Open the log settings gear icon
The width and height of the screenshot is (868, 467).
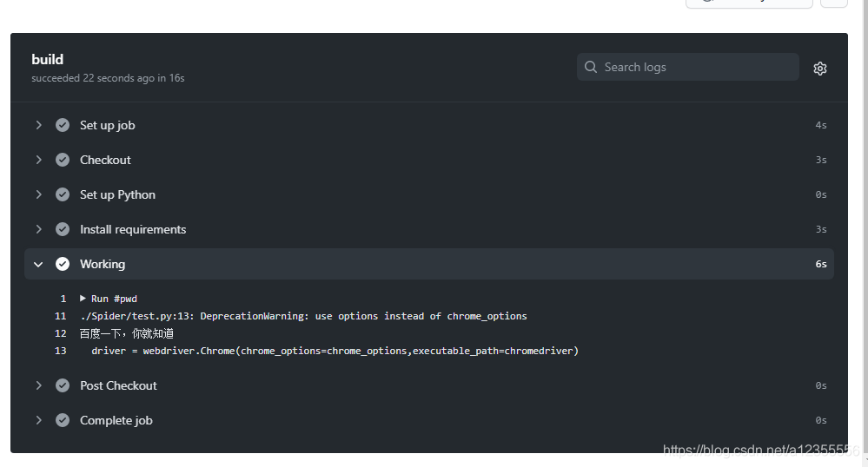[x=820, y=68]
